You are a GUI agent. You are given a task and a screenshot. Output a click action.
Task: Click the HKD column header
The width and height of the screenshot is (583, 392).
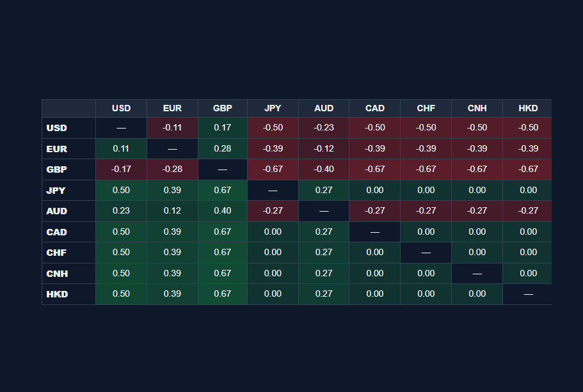pos(527,109)
